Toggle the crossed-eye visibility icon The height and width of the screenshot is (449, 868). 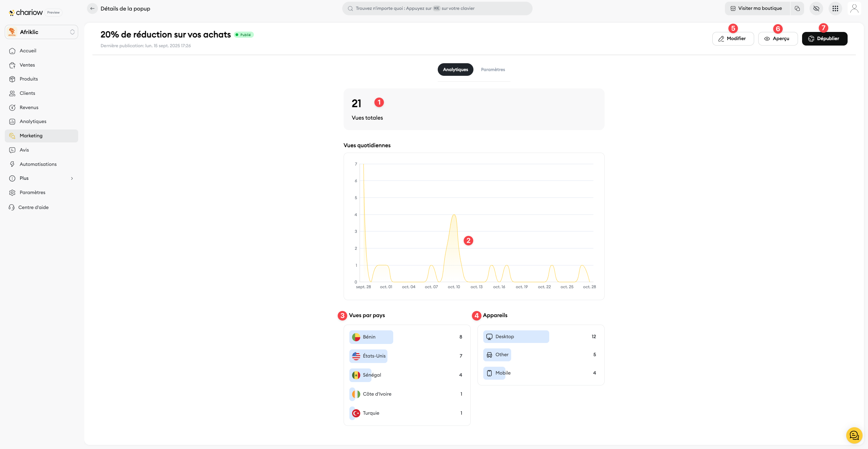pos(816,8)
